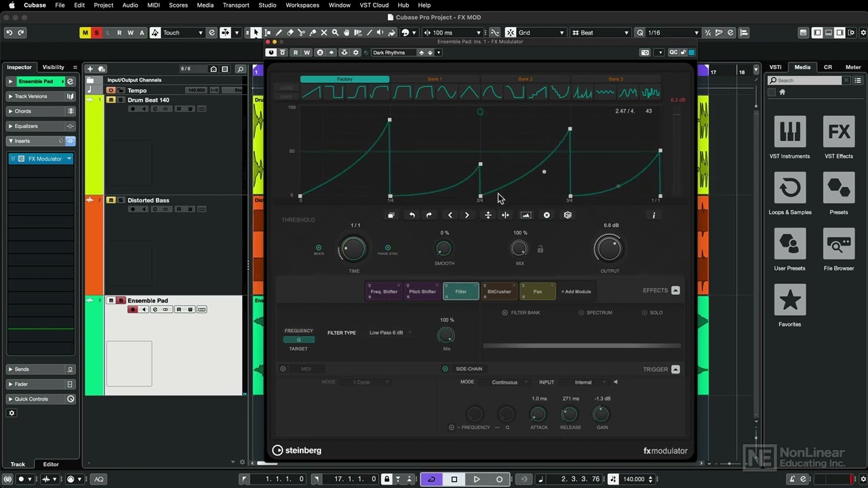
Task: Click the TIME knob
Action: click(x=353, y=249)
